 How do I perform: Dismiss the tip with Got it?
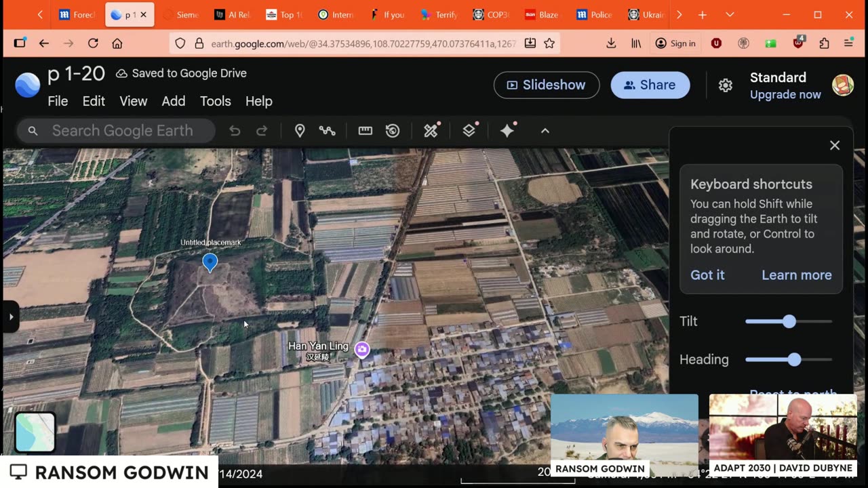click(x=707, y=275)
